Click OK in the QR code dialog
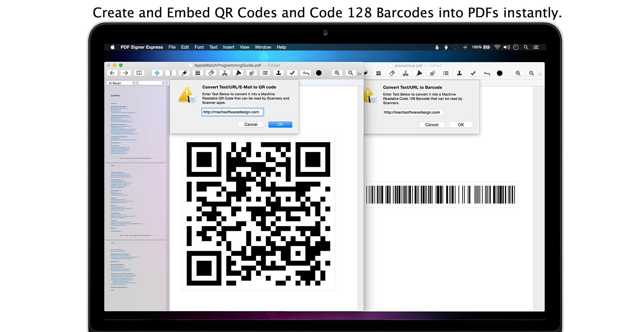This screenshot has height=332, width=644. point(280,125)
